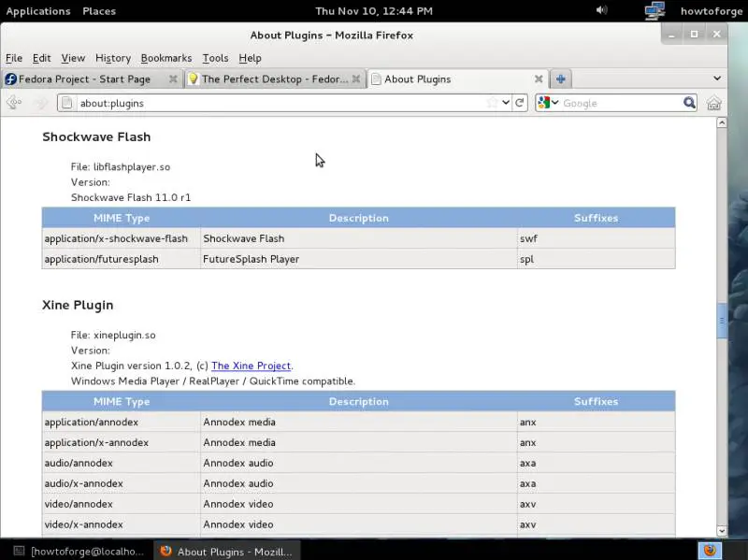Click the forward navigation arrow
The width and height of the screenshot is (748, 560).
point(41,103)
